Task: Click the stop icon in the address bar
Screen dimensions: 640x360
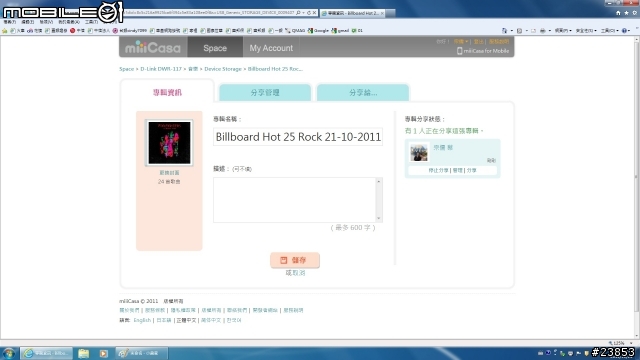Action: click(x=314, y=13)
